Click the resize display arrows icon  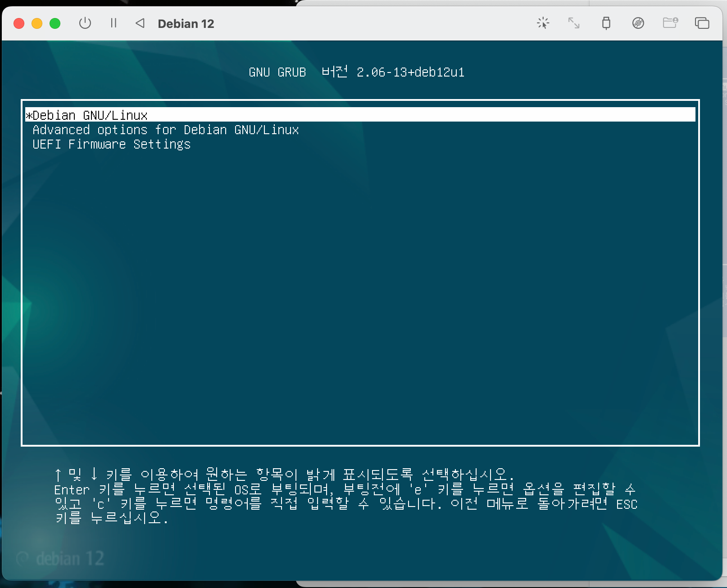574,23
